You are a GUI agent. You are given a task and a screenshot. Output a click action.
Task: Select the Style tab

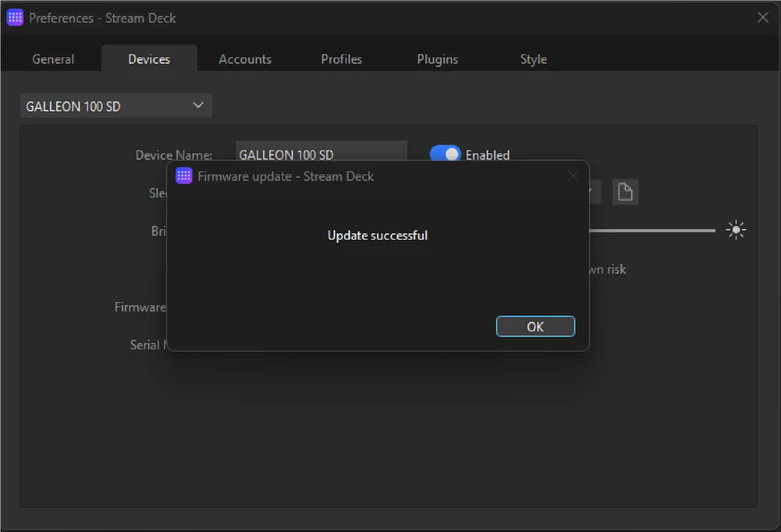[533, 59]
